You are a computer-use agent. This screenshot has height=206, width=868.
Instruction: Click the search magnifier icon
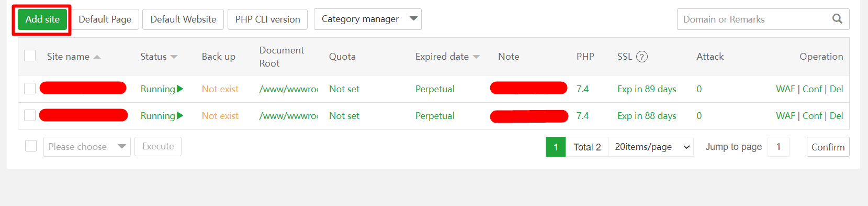click(x=837, y=19)
